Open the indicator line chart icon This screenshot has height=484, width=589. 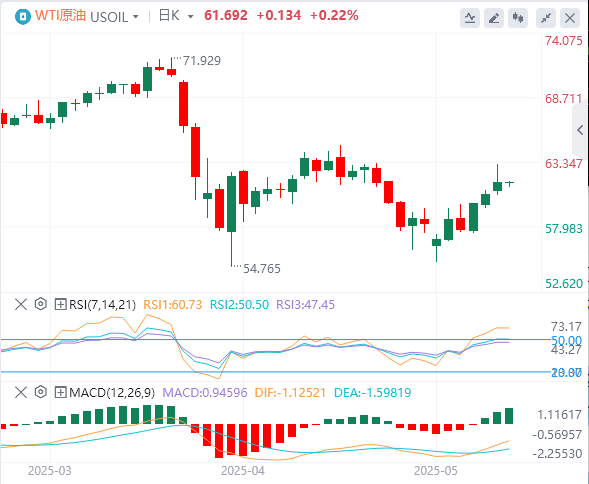(470, 18)
